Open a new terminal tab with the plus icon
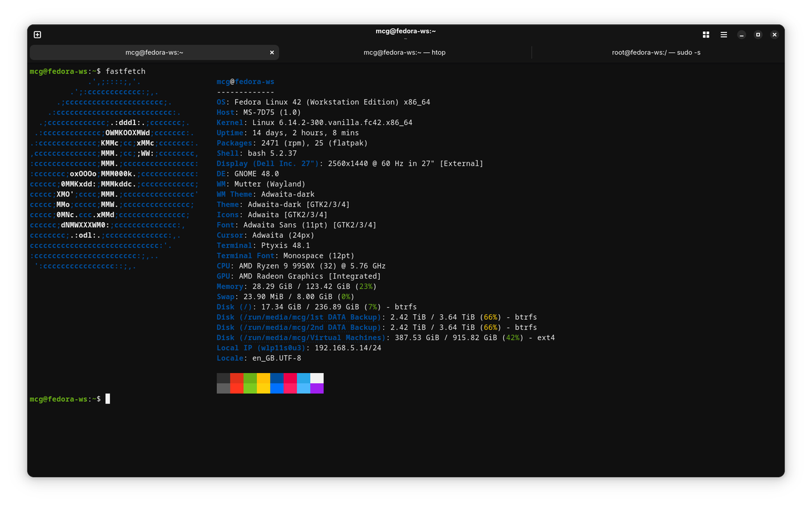The width and height of the screenshot is (812, 507). 37,34
